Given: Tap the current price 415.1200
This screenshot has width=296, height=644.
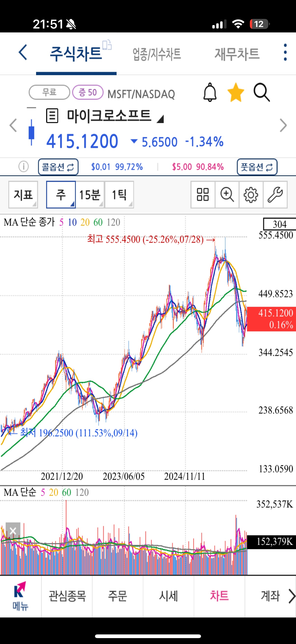Looking at the screenshot, I should tap(82, 141).
